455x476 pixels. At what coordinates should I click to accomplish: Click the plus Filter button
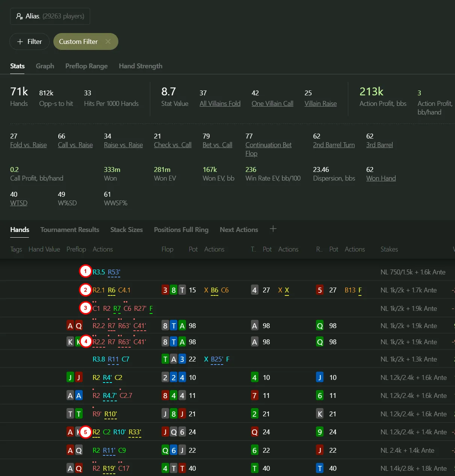point(29,42)
